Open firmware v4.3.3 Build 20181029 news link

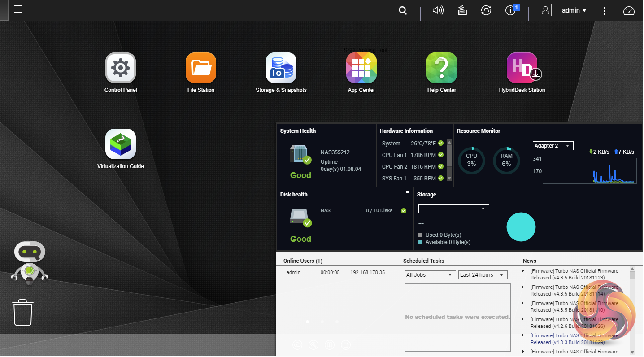click(x=574, y=339)
